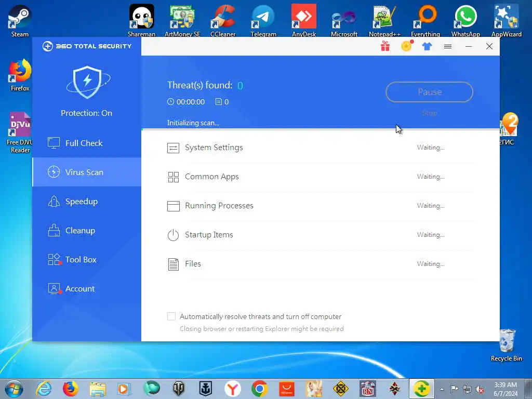Viewport: 532px width, 399px height.
Task: Click the elapsed time clock icon
Action: pyautogui.click(x=170, y=102)
